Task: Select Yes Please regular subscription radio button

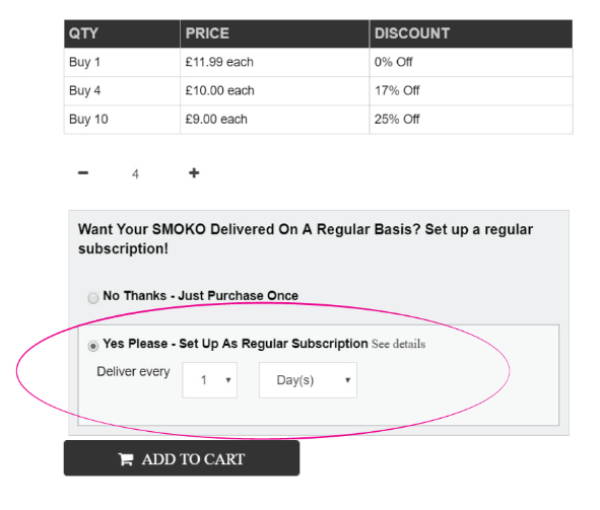Action: pos(93,345)
